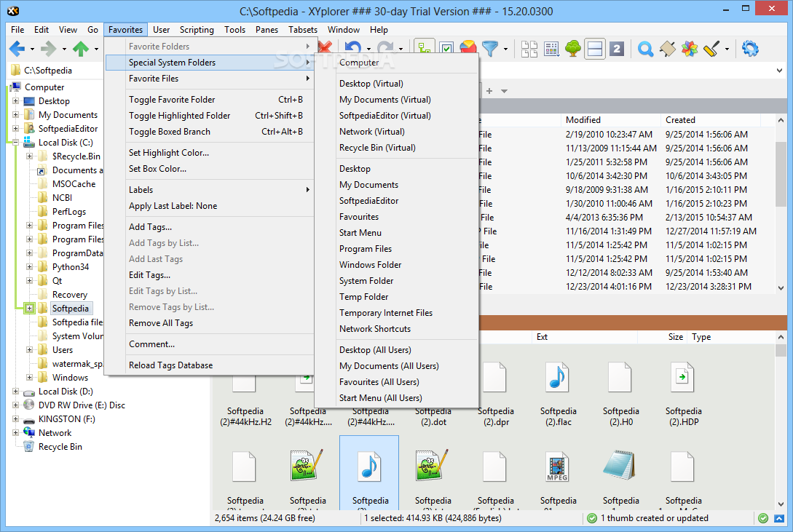
Task: Select DVD RW Drive (E:) Disc
Action: [x=82, y=405]
